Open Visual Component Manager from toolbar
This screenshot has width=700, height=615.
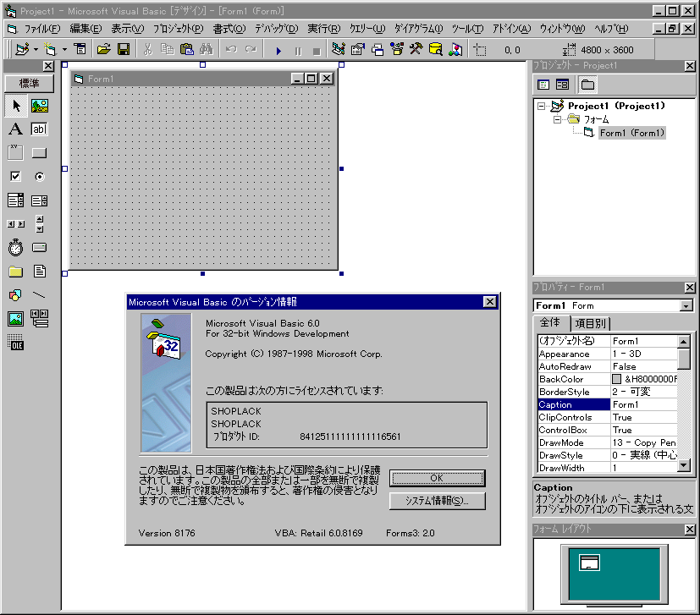pyautogui.click(x=455, y=49)
